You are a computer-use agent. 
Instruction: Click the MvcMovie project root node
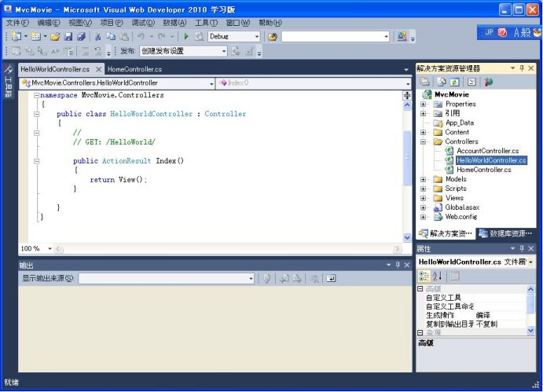point(452,94)
